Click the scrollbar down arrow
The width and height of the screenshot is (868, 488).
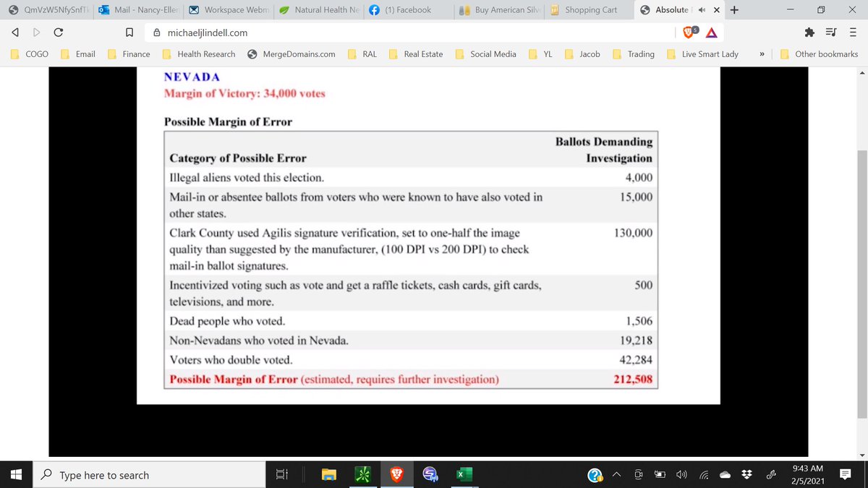tap(861, 455)
